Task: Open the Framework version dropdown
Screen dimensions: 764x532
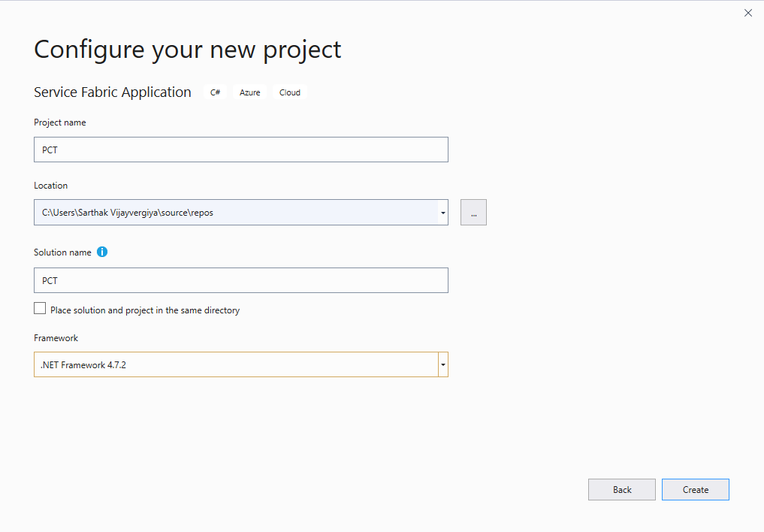Action: coord(442,364)
